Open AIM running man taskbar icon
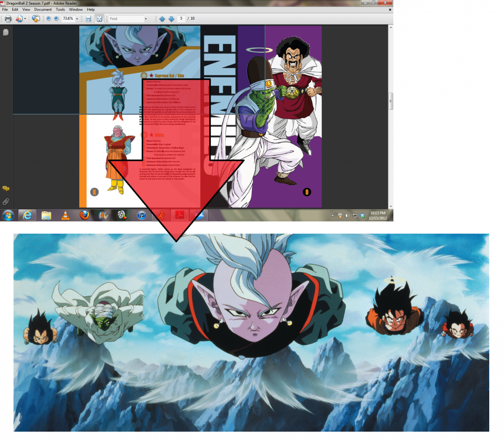 click(160, 215)
